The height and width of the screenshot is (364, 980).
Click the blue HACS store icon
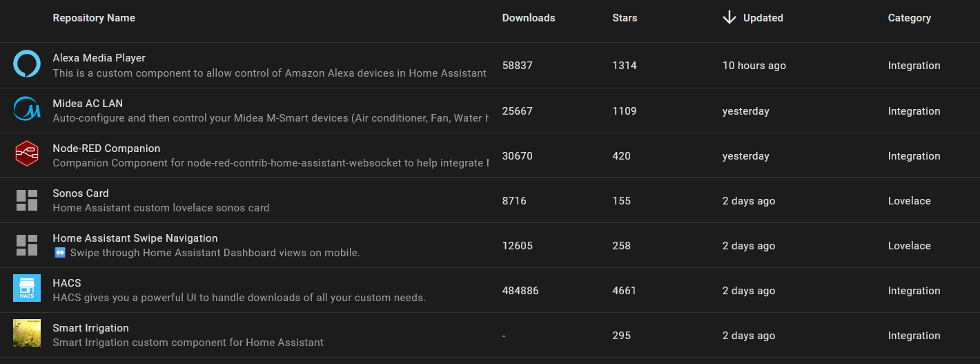27,288
